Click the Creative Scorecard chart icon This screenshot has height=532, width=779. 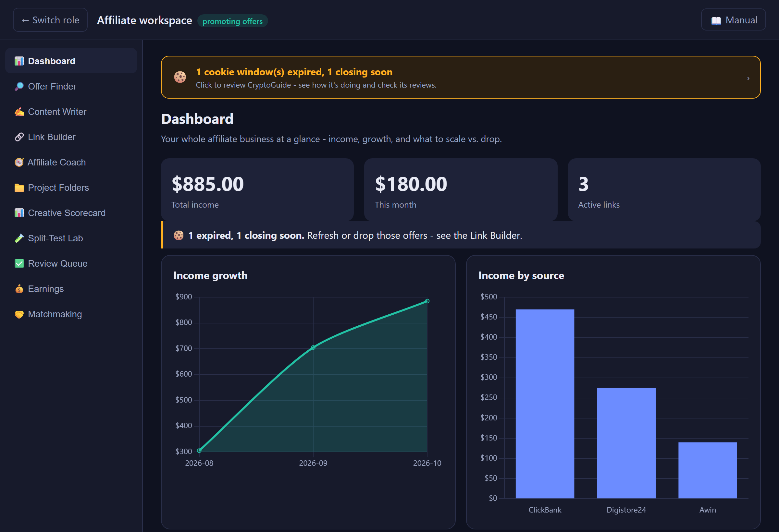click(x=19, y=213)
